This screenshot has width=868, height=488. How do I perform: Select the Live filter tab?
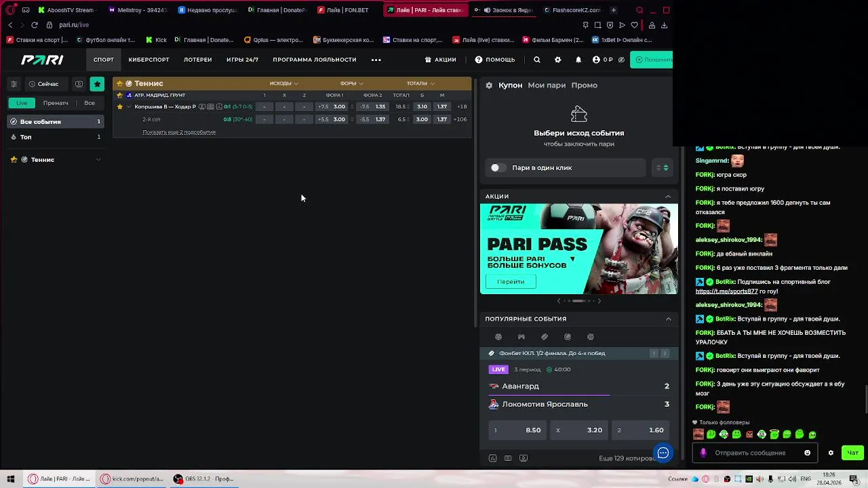pos(22,103)
